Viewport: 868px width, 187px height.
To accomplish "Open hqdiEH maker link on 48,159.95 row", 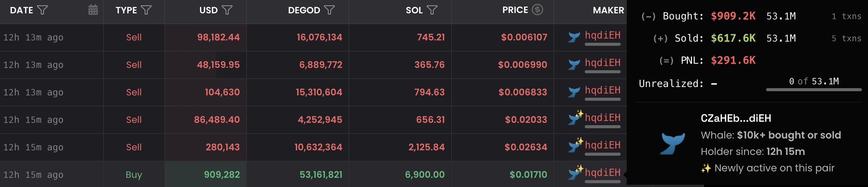I will click(x=603, y=63).
